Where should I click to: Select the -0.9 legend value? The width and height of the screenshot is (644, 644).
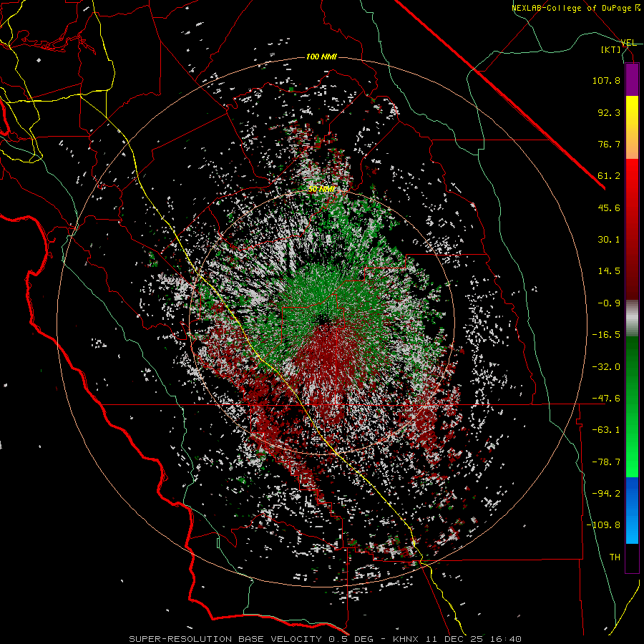[609, 303]
